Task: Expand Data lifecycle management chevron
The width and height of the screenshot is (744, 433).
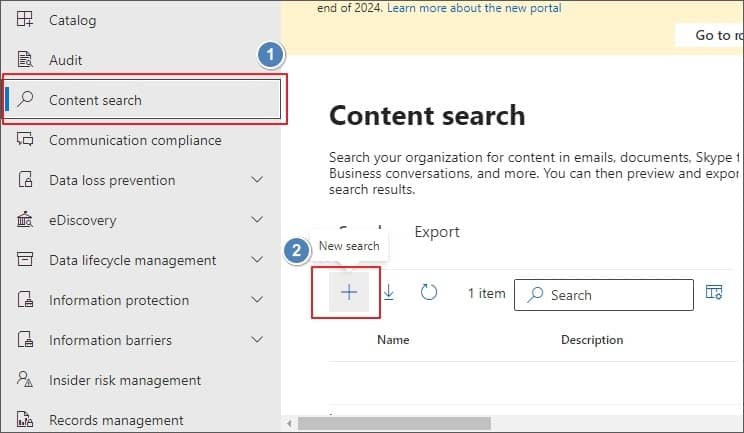Action: 257,259
